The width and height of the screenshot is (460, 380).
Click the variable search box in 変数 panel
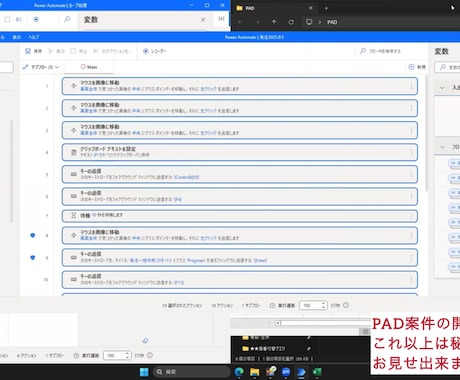click(448, 67)
